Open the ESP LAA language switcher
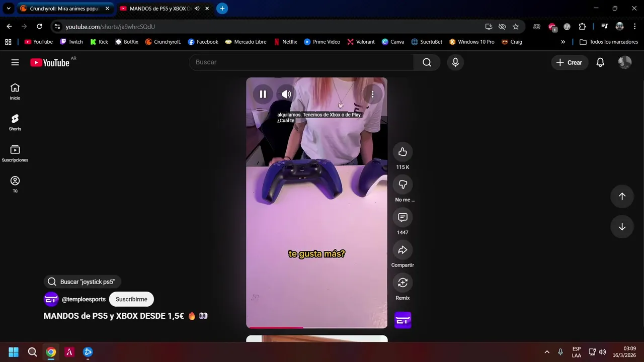The height and width of the screenshot is (362, 644). [577, 352]
